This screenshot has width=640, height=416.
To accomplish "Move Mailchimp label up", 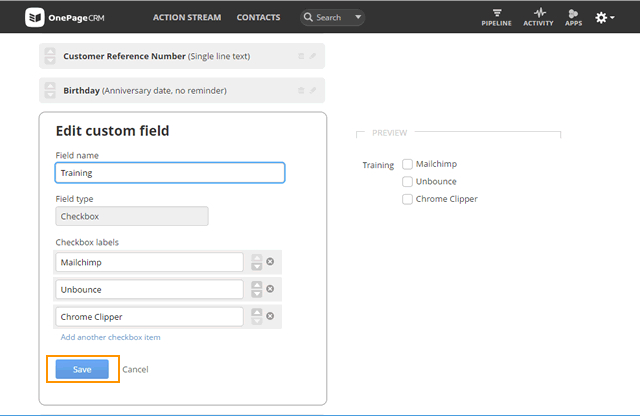I will (x=257, y=258).
